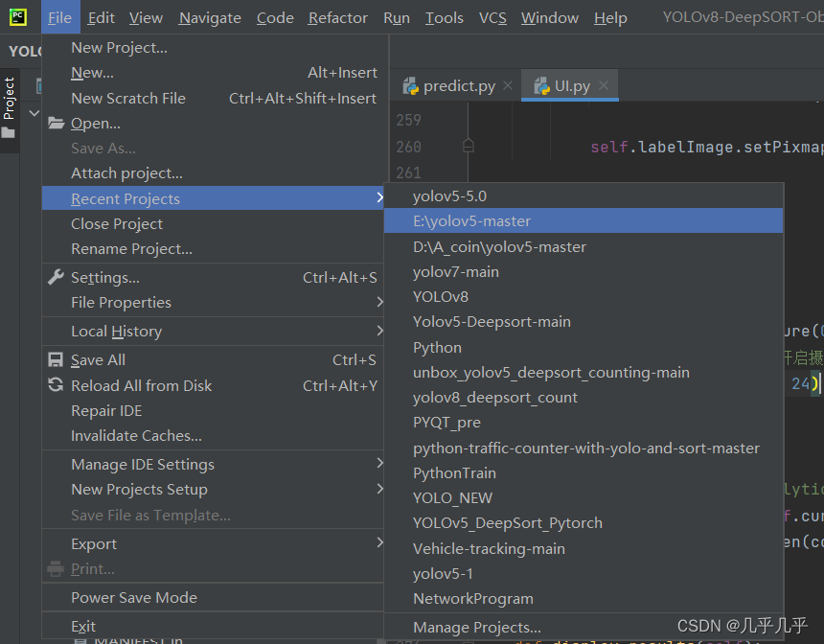Image resolution: width=824 pixels, height=644 pixels.
Task: Open the View menu
Action: pyautogui.click(x=146, y=18)
